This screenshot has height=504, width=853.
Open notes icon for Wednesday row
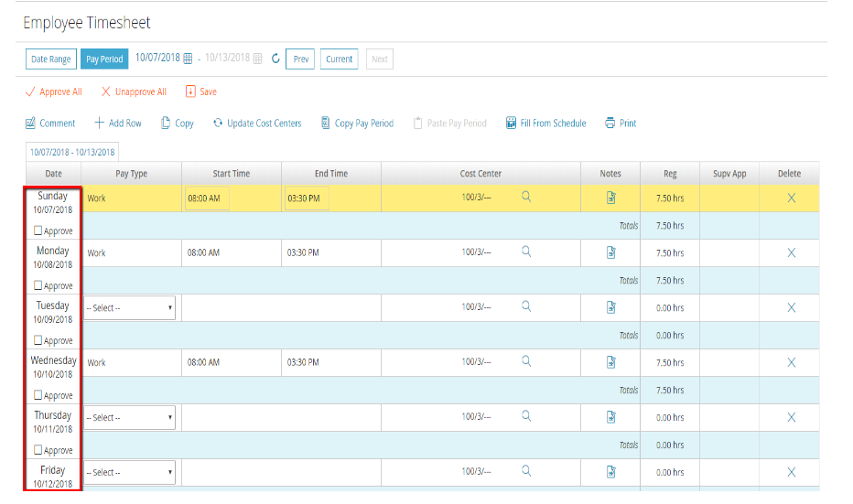click(x=610, y=362)
